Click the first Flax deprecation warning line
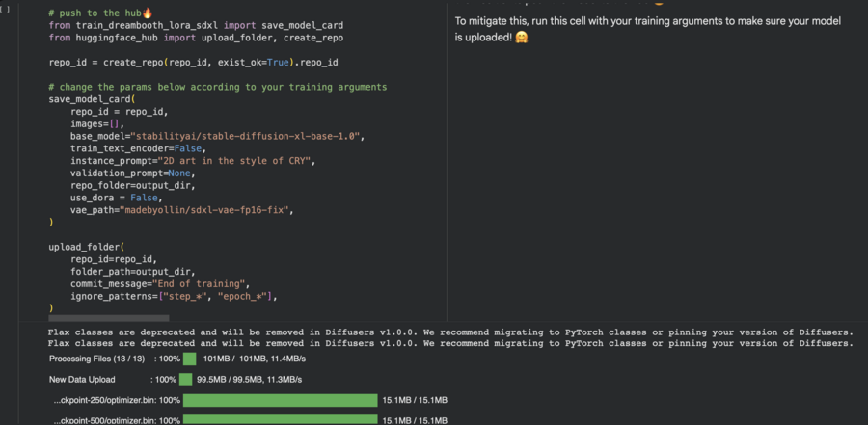The image size is (868, 425). [x=449, y=331]
